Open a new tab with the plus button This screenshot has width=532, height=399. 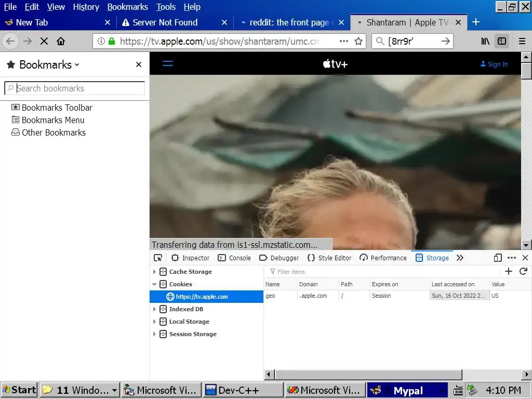click(x=476, y=22)
